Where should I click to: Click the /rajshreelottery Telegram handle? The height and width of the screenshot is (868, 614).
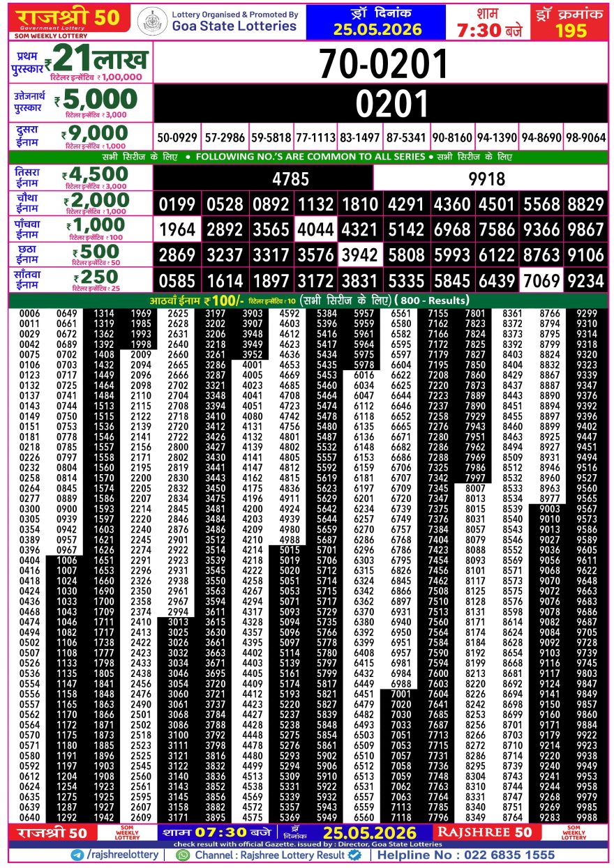coord(121,855)
